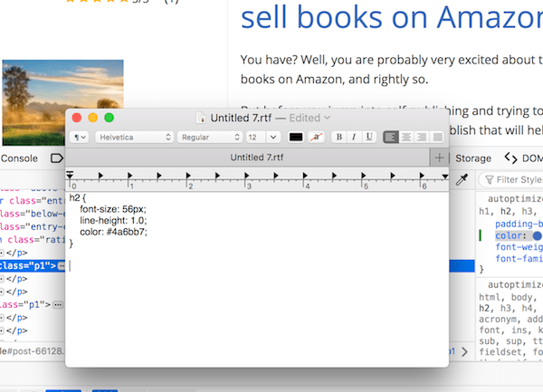543x392 pixels.
Task: Open the black text color swatch
Action: (295, 137)
